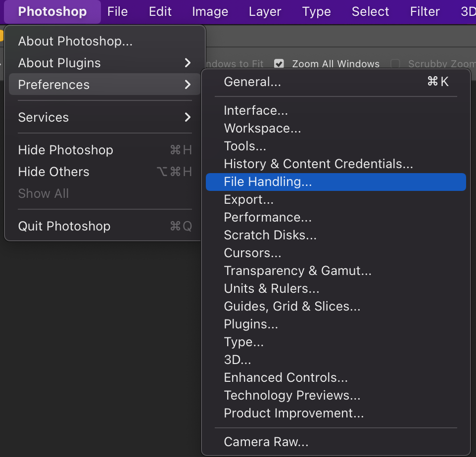The width and height of the screenshot is (476, 457).
Task: Open Scratch Disks preferences
Action: click(x=270, y=235)
